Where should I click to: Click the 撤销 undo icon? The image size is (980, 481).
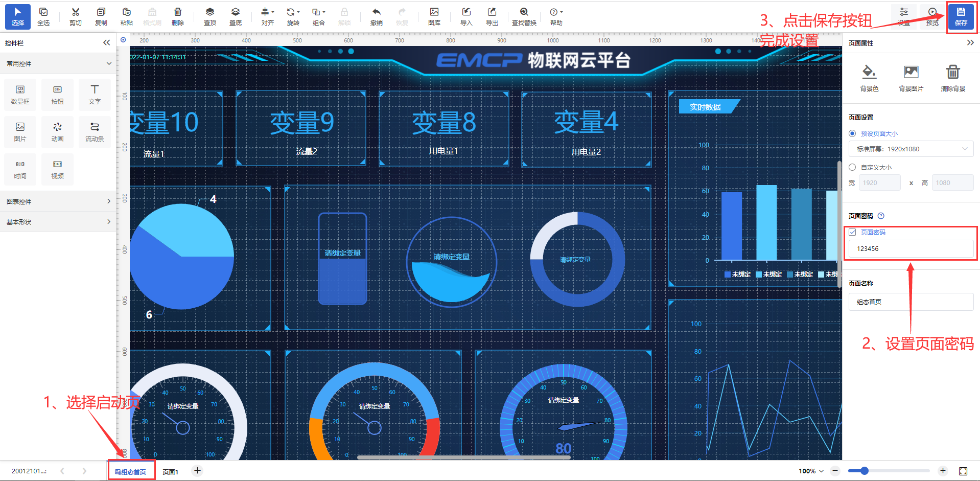[x=377, y=16]
